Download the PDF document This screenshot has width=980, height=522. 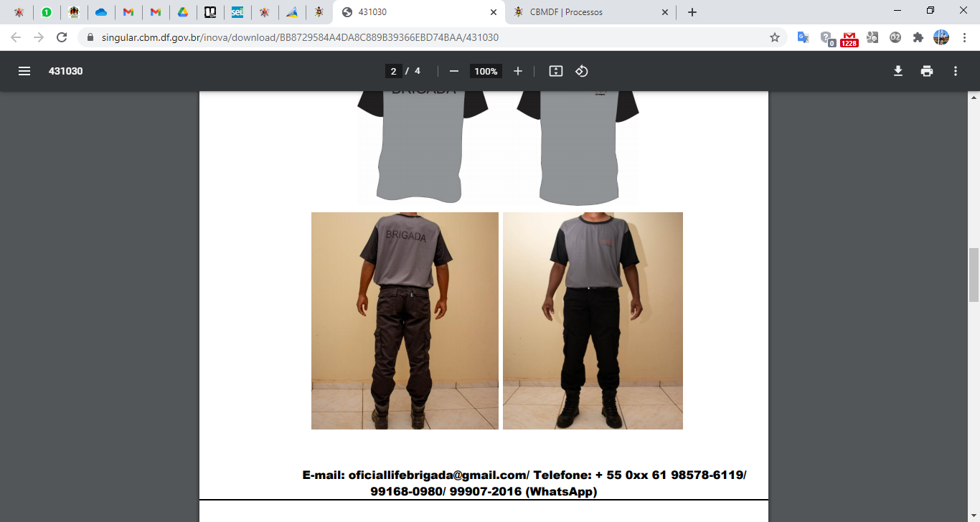(897, 71)
